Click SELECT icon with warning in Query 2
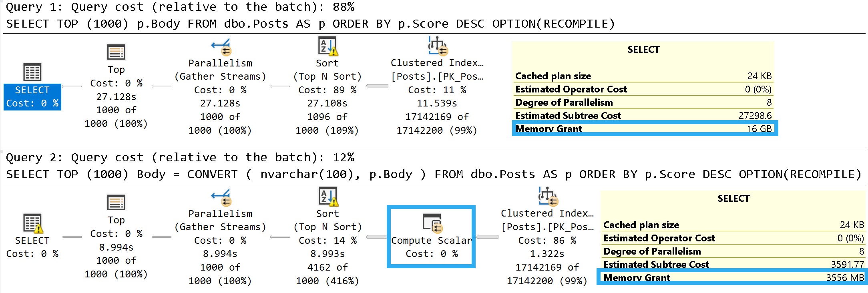Image resolution: width=868 pixels, height=293 pixels. [33, 223]
